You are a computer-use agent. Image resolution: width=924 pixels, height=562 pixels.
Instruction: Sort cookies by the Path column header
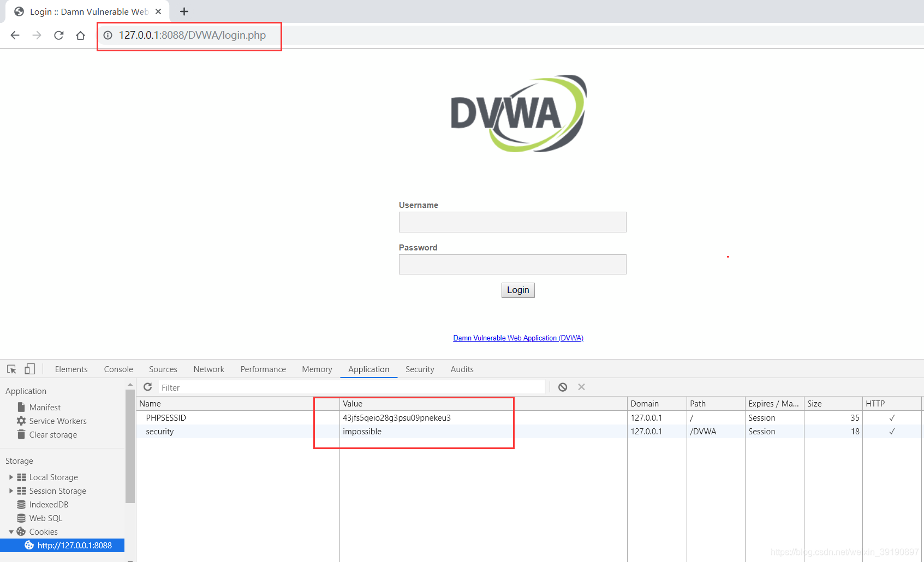716,404
